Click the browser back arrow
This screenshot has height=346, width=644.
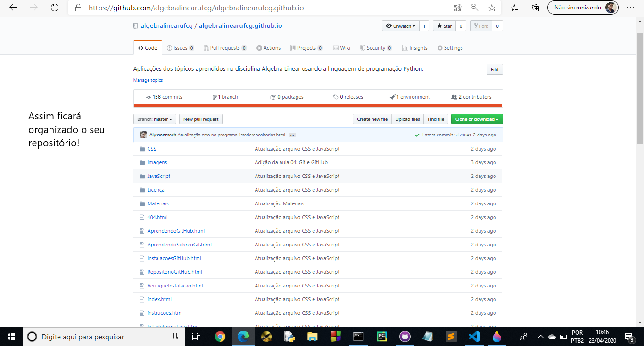[13, 8]
